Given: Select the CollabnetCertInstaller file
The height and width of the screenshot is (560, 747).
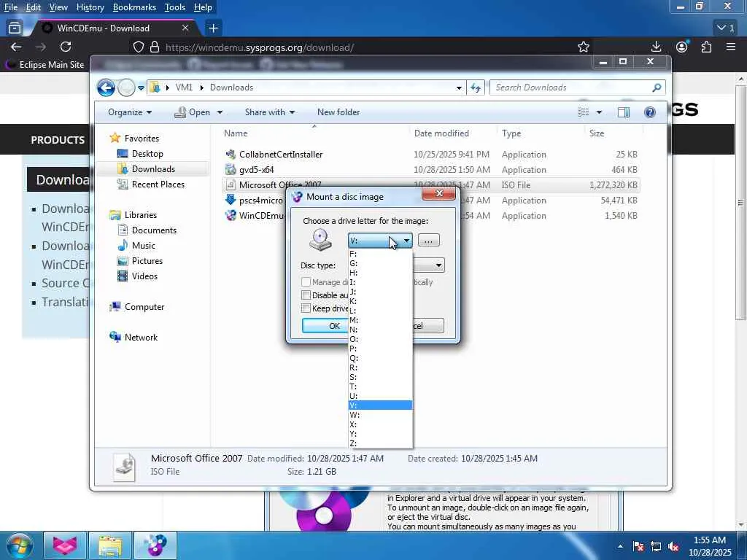Looking at the screenshot, I should (281, 155).
